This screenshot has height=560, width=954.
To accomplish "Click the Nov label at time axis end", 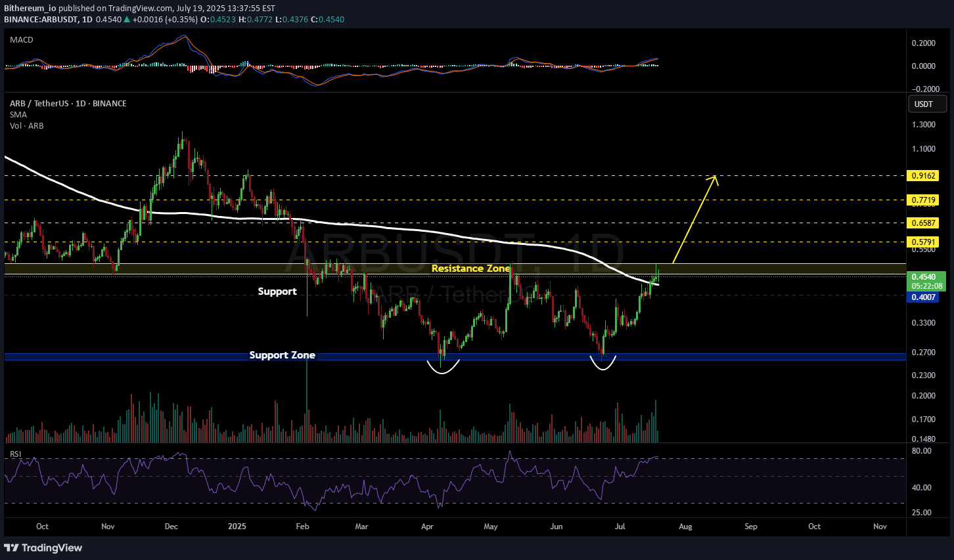I will 880,527.
